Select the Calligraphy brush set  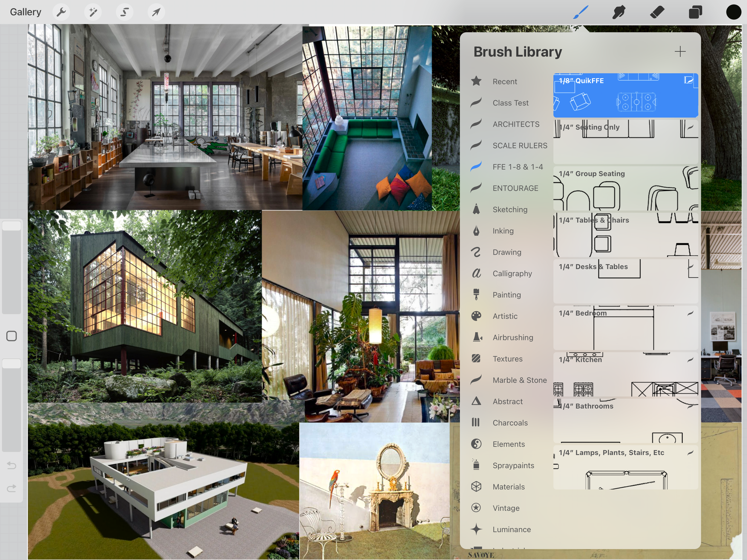pyautogui.click(x=512, y=274)
